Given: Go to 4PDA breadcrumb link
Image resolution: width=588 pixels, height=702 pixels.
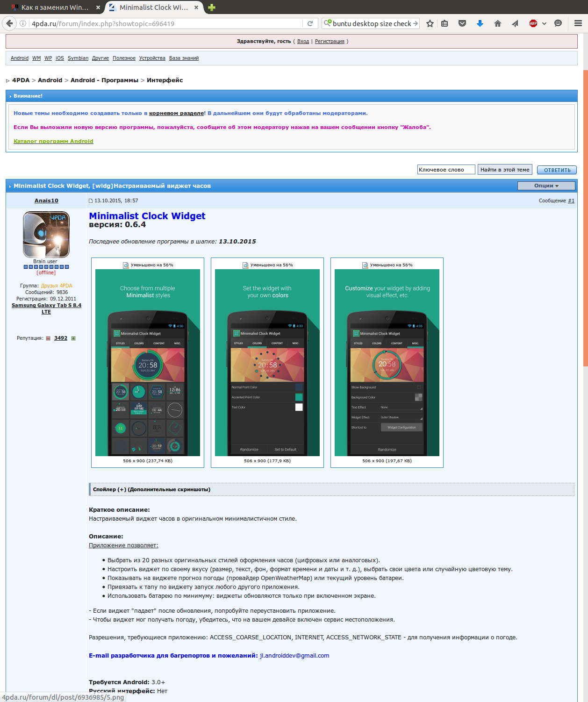Looking at the screenshot, I should (21, 80).
